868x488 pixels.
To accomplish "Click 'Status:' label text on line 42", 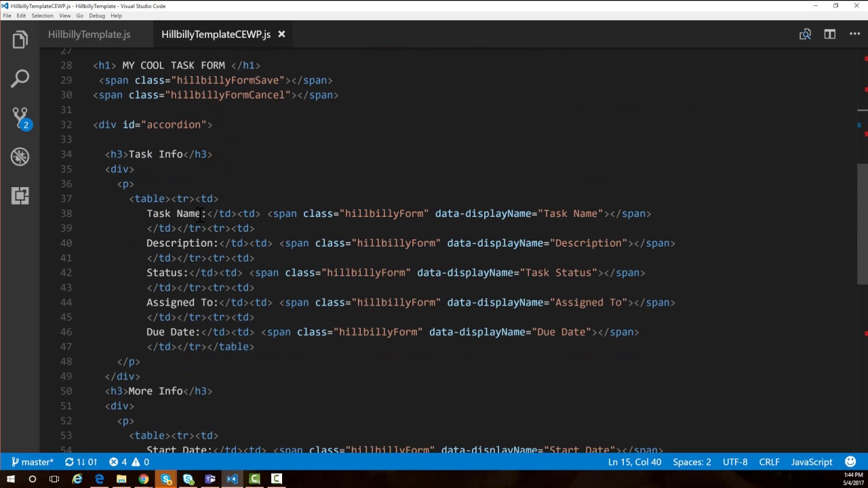I will point(167,273).
